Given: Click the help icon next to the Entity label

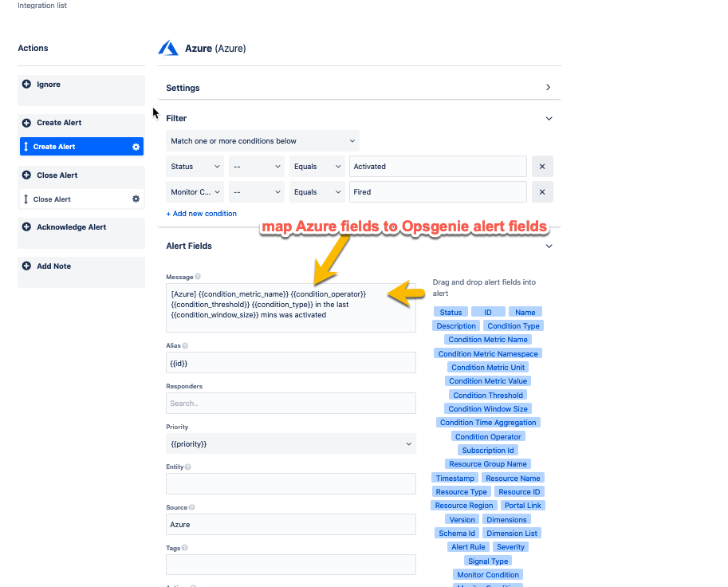Looking at the screenshot, I should (x=187, y=467).
